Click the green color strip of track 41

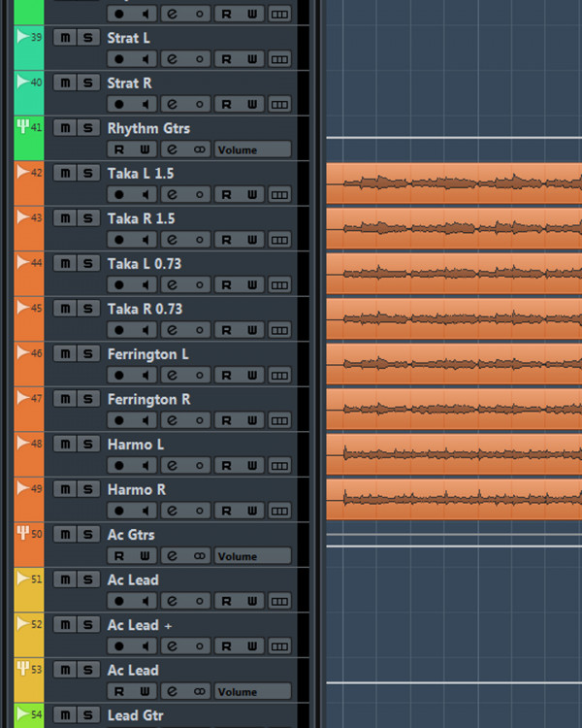pyautogui.click(x=29, y=138)
